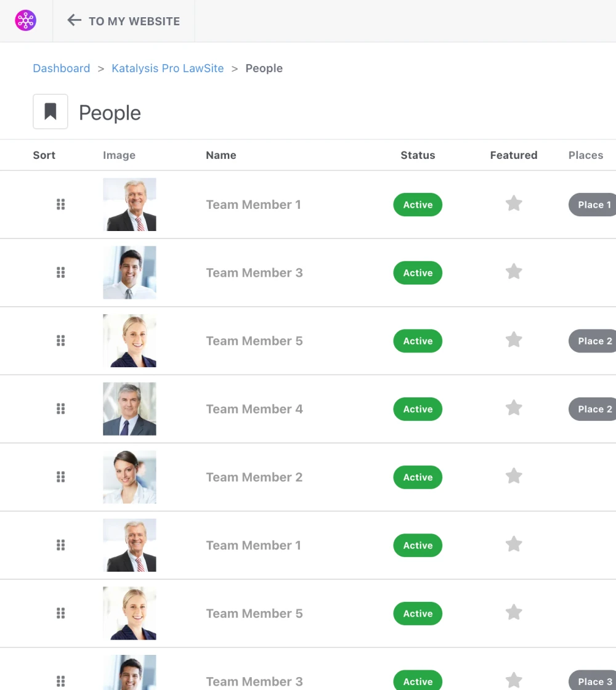This screenshot has width=616, height=690.
Task: Click the drag handle on the bottom row
Action: pos(60,681)
